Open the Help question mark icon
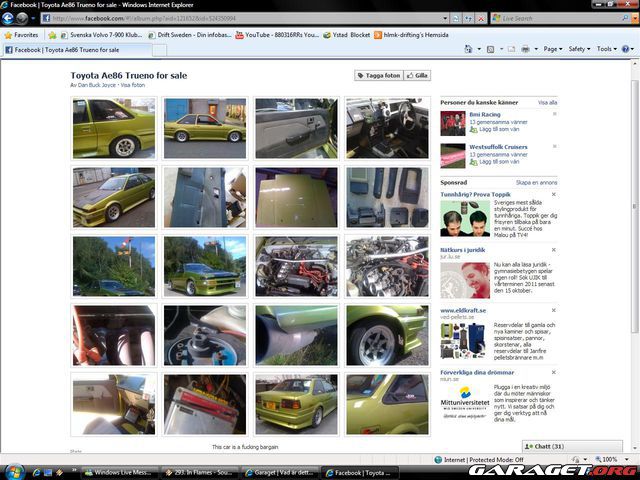The width and height of the screenshot is (640, 480). click(x=625, y=49)
